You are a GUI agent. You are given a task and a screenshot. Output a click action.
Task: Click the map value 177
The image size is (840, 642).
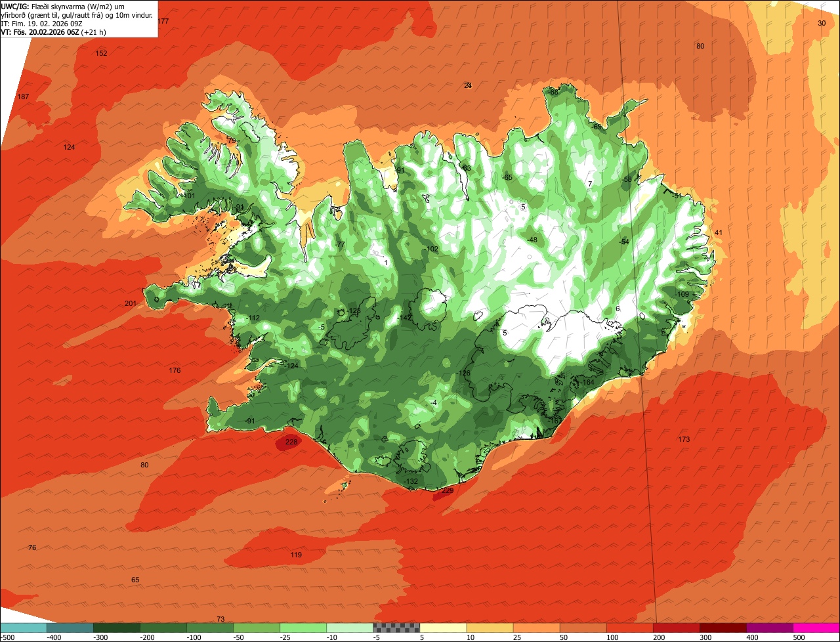coord(163,22)
